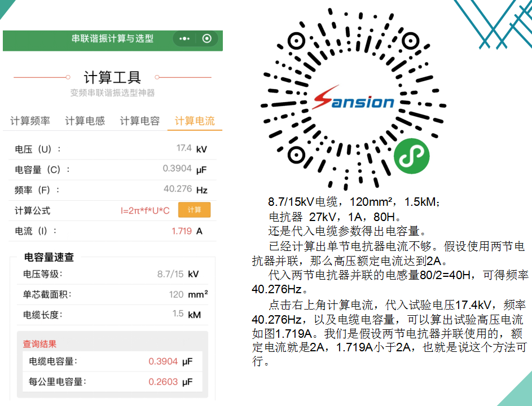Open the 计算电容 tab
Viewport: 532px width, 406px height.
click(139, 121)
